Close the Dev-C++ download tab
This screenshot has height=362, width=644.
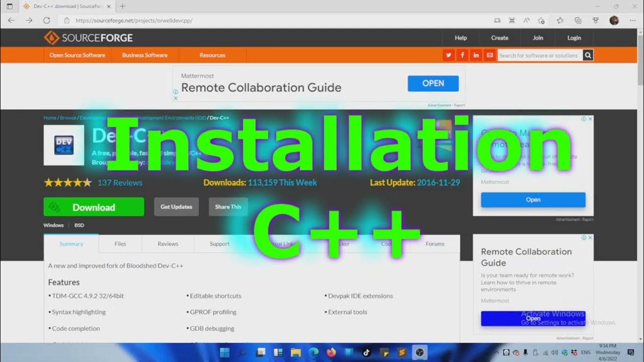109,7
